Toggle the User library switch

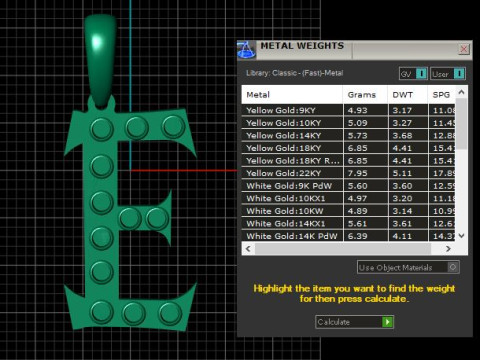tap(448, 74)
